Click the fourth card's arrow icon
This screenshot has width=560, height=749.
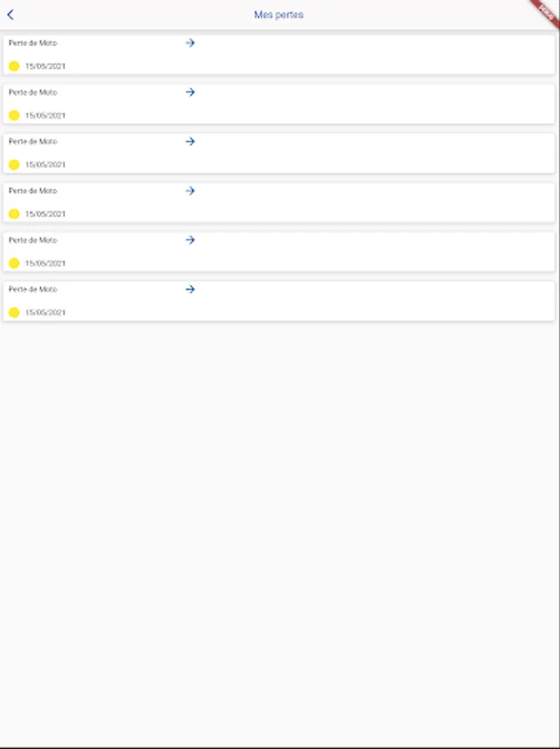190,191
